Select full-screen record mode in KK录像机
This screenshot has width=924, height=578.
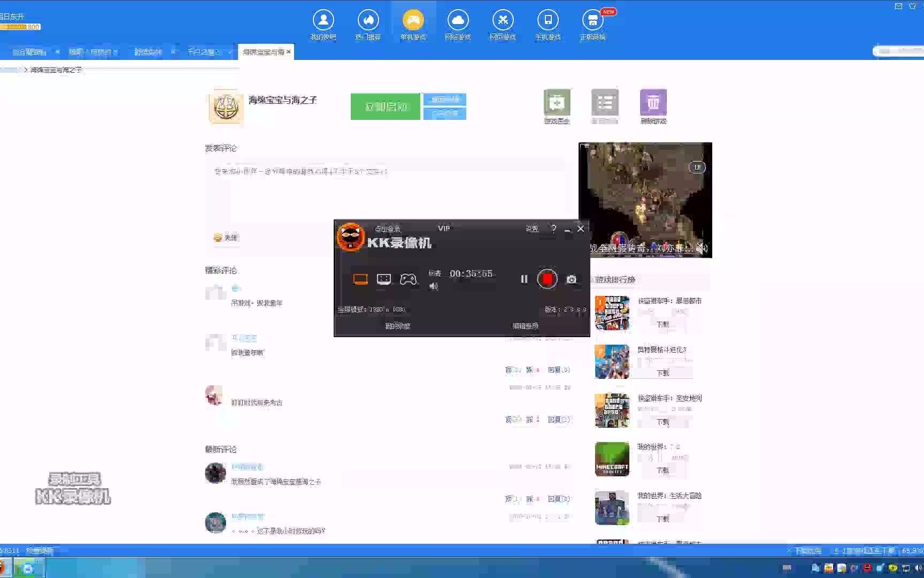360,279
